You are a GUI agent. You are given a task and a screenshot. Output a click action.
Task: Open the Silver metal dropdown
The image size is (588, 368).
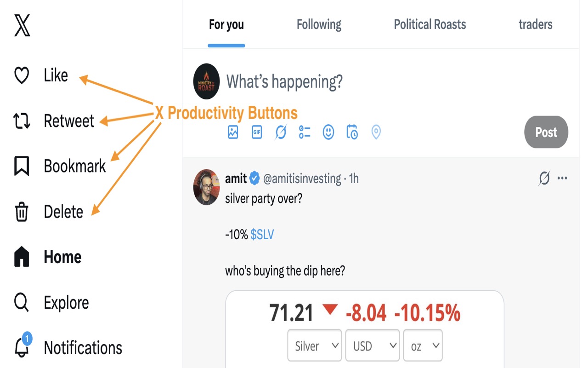[314, 345]
